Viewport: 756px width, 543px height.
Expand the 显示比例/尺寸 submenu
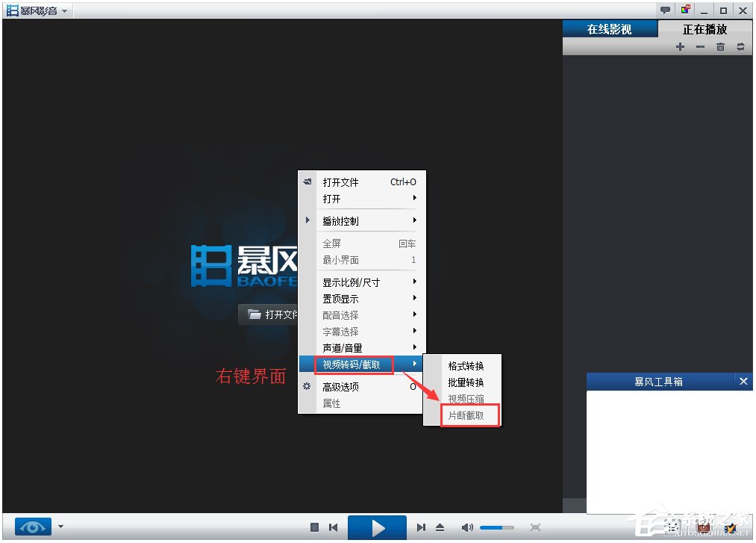click(362, 282)
